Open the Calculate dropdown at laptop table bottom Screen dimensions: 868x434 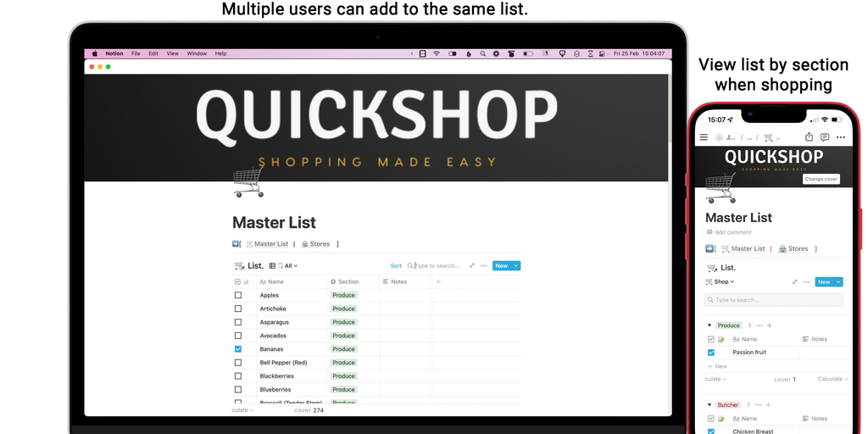coord(242,410)
